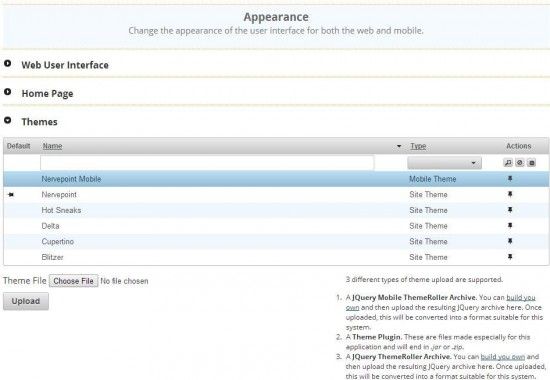Open 'build you own' link for JQuery ThemeRoller Archive
The width and height of the screenshot is (550, 380).
tap(503, 357)
